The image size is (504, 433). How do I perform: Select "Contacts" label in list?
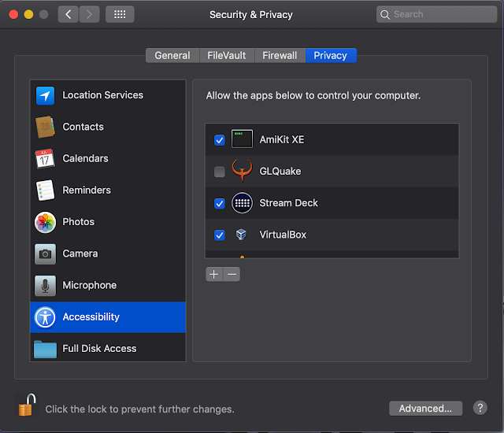coord(83,127)
